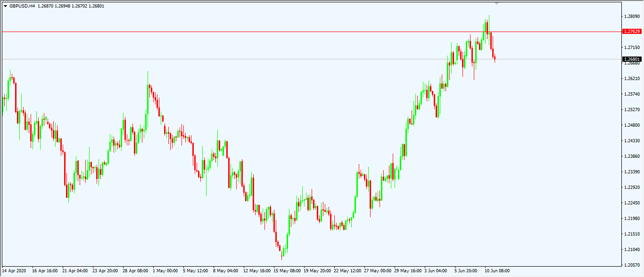Click the 3 Jun 04:00 time label
This screenshot has height=277, width=644.
point(437,271)
